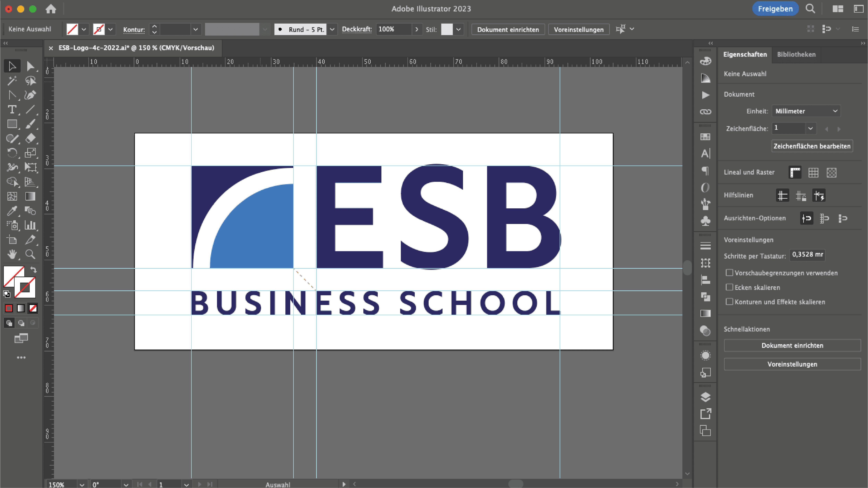The image size is (868, 488).
Task: Toggle the transparency grid button
Action: (x=832, y=172)
